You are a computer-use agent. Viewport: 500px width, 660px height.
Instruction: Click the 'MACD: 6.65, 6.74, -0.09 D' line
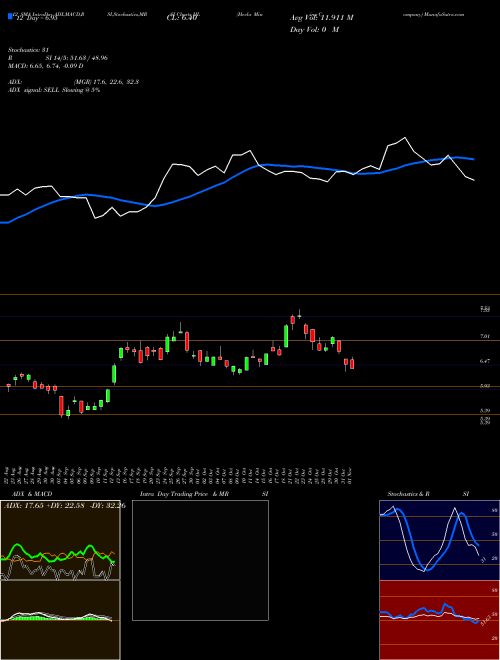[45, 66]
